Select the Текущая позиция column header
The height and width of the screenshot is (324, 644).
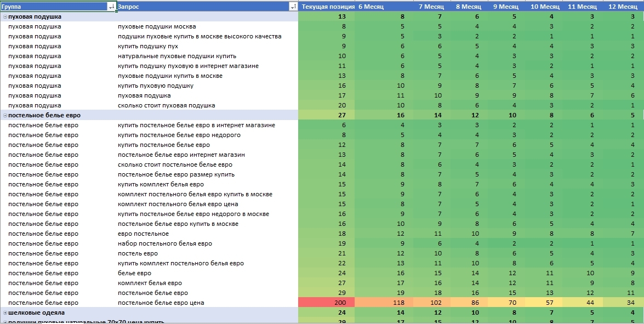[328, 7]
